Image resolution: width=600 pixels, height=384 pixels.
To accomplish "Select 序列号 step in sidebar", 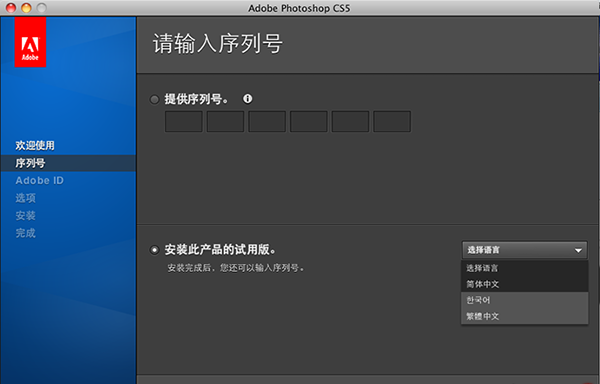I will (68, 163).
